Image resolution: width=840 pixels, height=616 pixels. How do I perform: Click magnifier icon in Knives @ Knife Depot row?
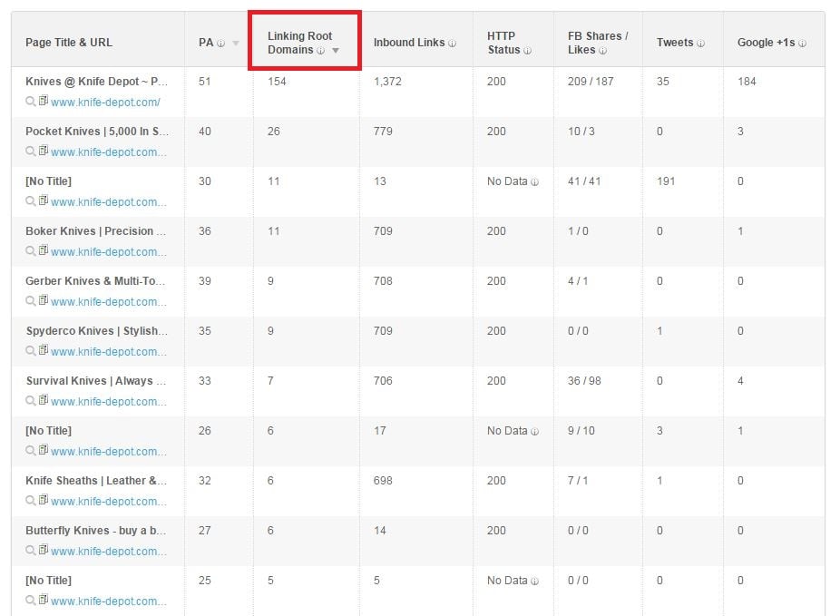(31, 102)
